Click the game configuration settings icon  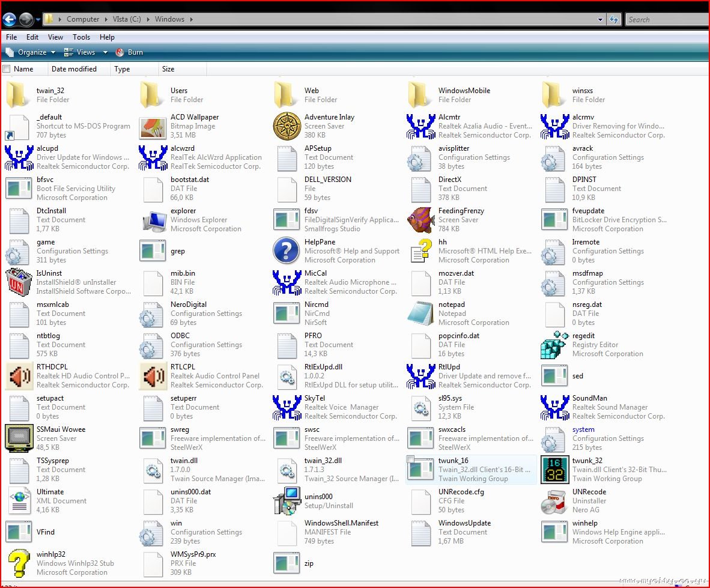click(17, 251)
